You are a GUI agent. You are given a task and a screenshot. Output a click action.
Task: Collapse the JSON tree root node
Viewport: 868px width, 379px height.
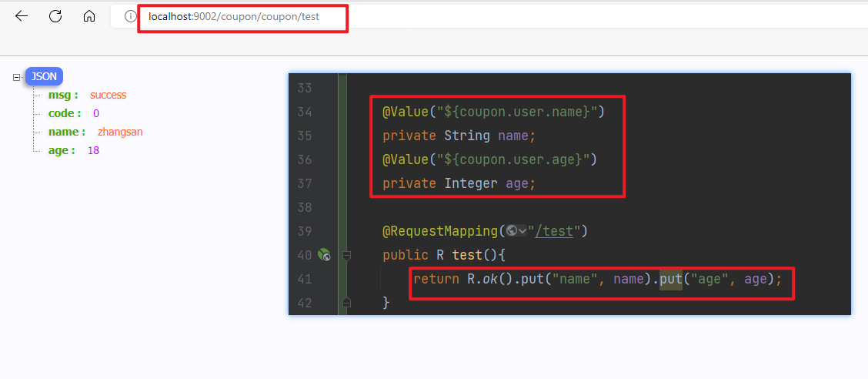click(16, 78)
